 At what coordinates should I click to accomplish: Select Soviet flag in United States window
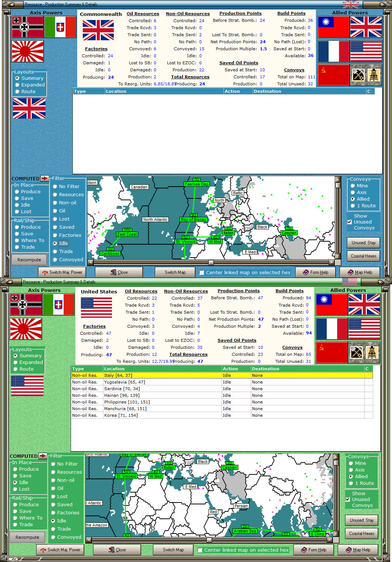(331, 352)
